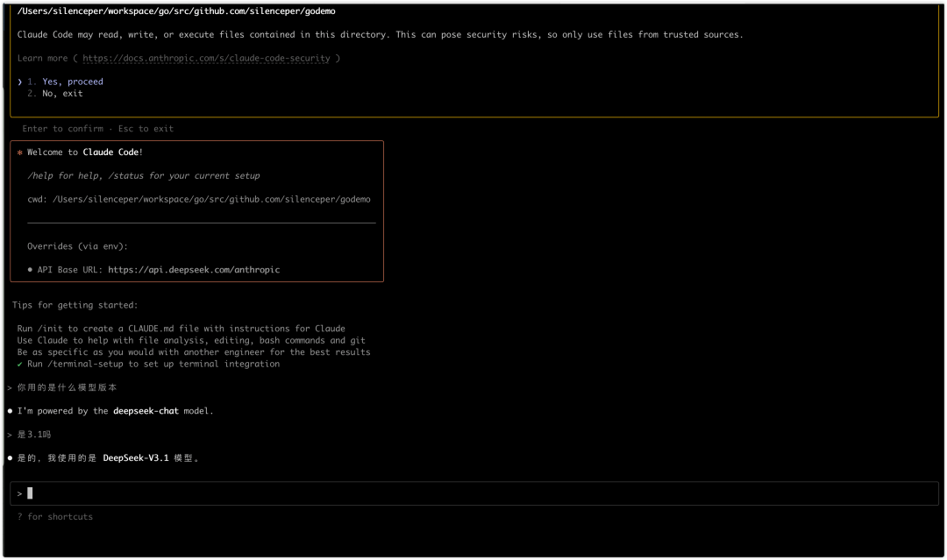Click the "Overrides (via env):" label
This screenshot has height=560, width=947.
coord(77,246)
